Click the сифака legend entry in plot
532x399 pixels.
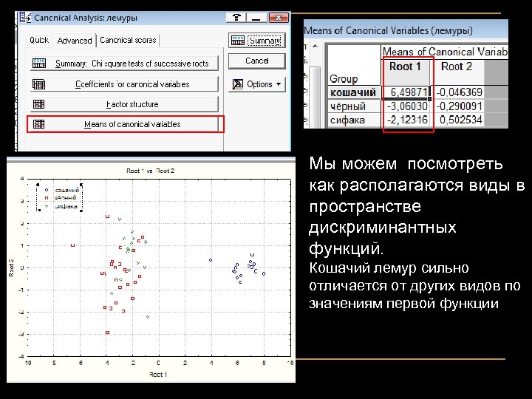62,206
